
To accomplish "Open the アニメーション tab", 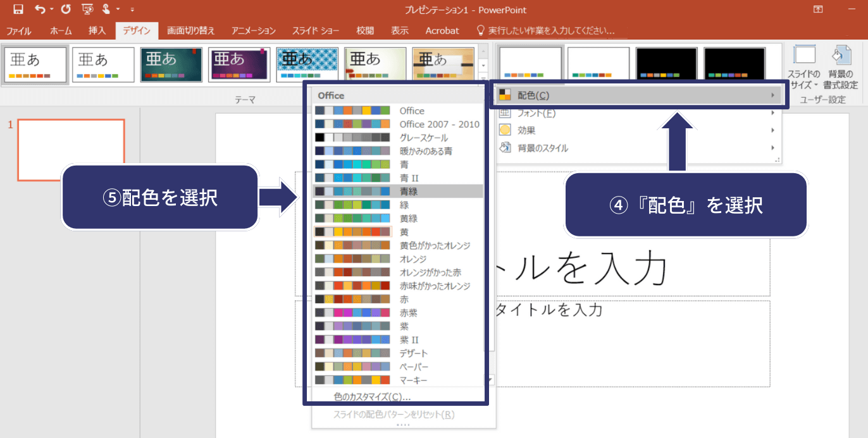I will tap(254, 30).
